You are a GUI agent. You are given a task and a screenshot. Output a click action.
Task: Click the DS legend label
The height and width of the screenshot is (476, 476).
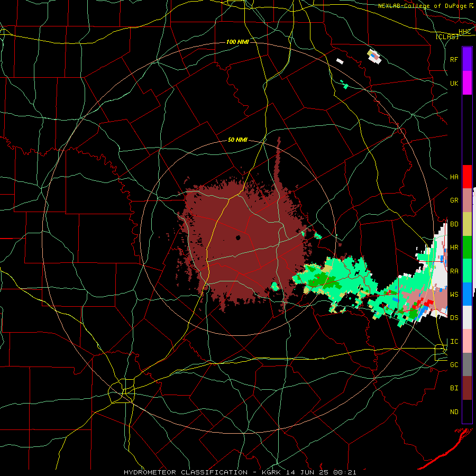click(454, 318)
